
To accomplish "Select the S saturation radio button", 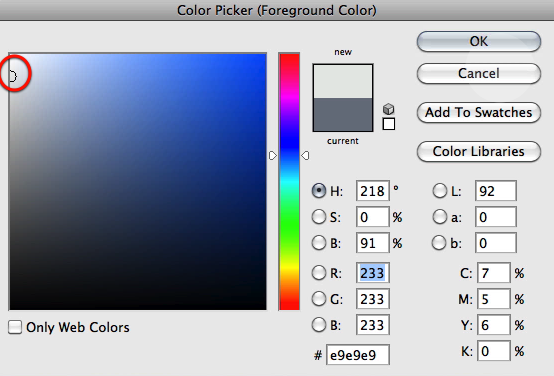I will [319, 217].
